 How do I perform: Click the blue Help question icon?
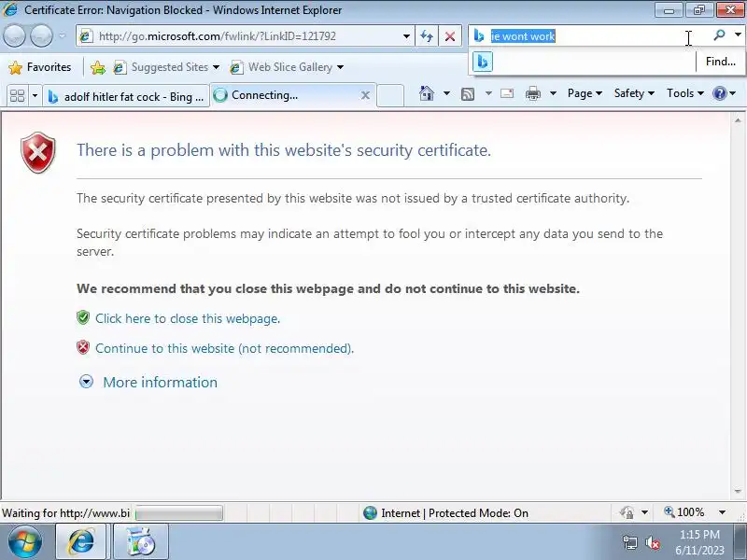coord(719,93)
